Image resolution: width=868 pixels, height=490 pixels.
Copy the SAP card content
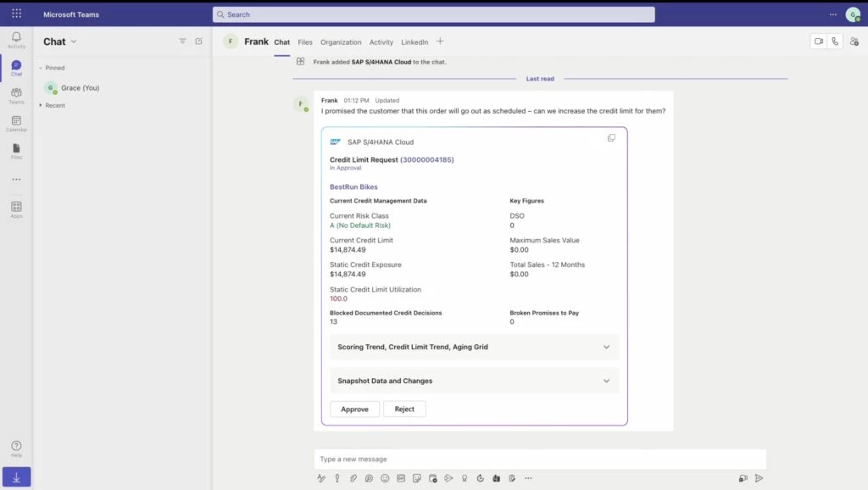pyautogui.click(x=611, y=137)
